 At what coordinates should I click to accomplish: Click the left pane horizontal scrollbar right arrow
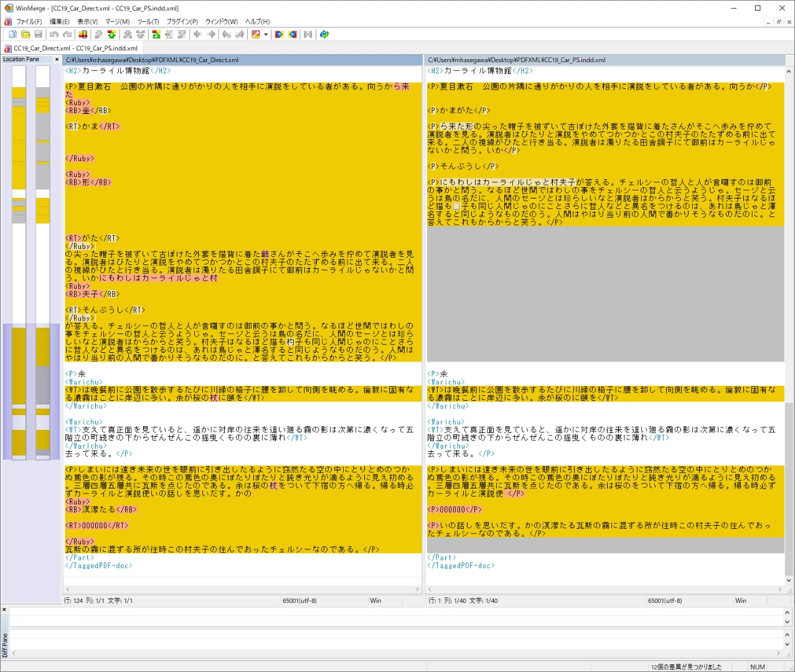(x=418, y=589)
